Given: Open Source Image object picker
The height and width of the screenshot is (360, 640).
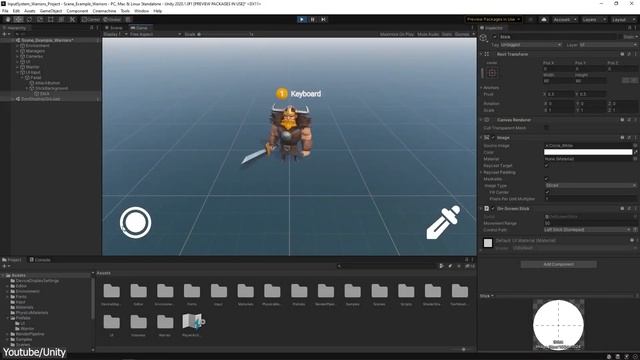Looking at the screenshot, I should [635, 145].
